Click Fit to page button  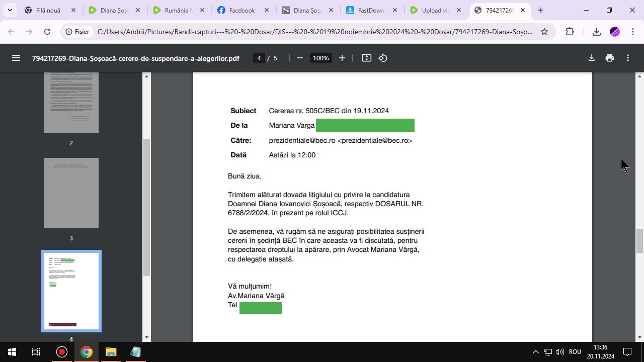(367, 58)
